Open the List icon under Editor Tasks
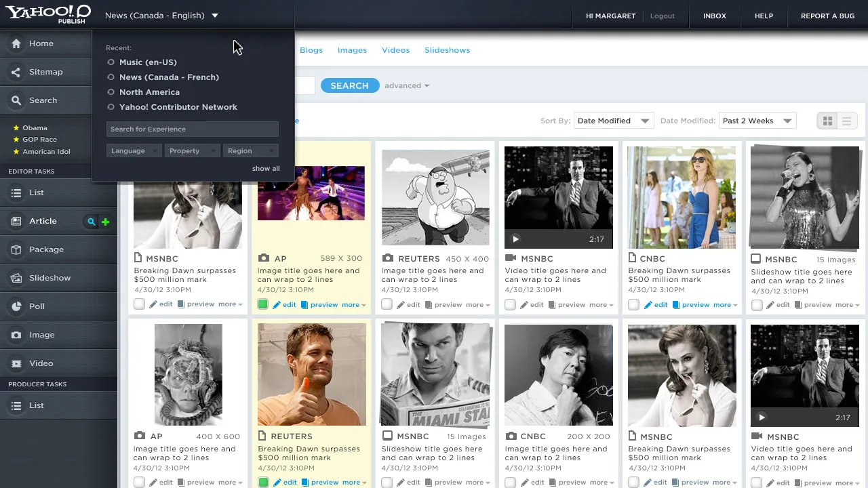Image resolution: width=868 pixels, height=488 pixels. click(x=16, y=192)
